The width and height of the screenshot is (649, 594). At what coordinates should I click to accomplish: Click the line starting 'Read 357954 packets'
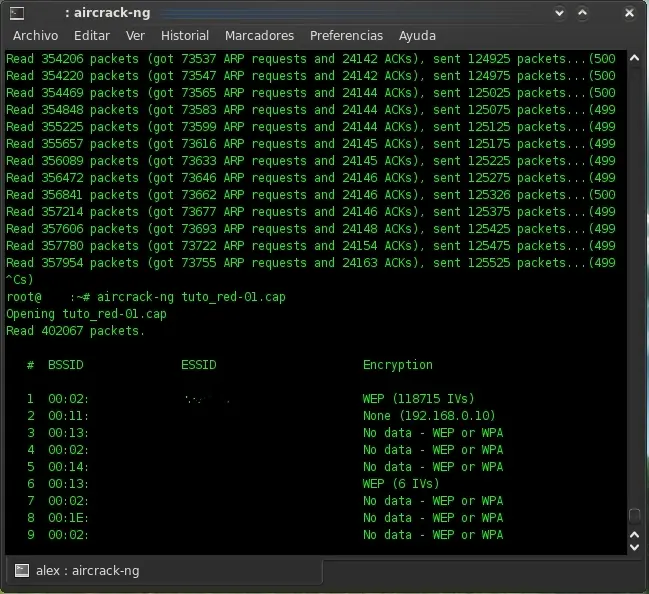click(311, 262)
